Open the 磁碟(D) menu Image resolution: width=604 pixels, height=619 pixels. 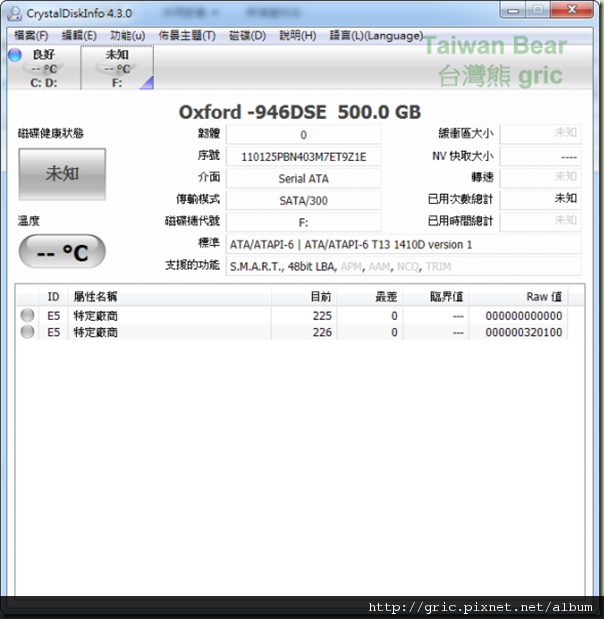[x=247, y=36]
